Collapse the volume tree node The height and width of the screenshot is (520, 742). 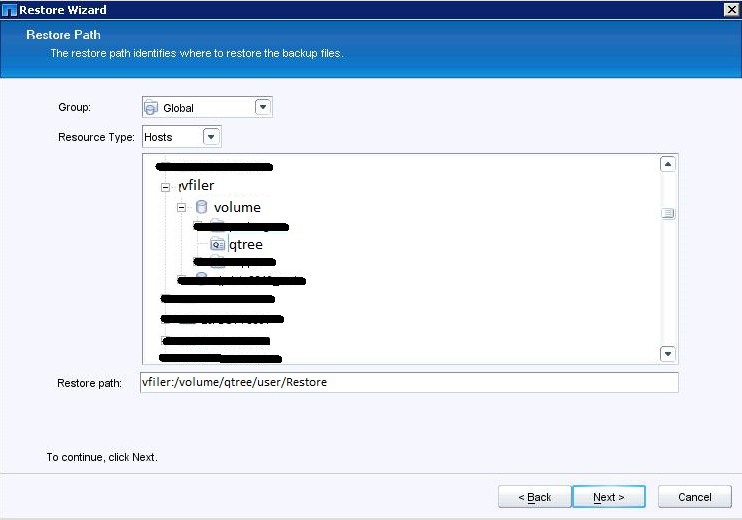point(181,207)
